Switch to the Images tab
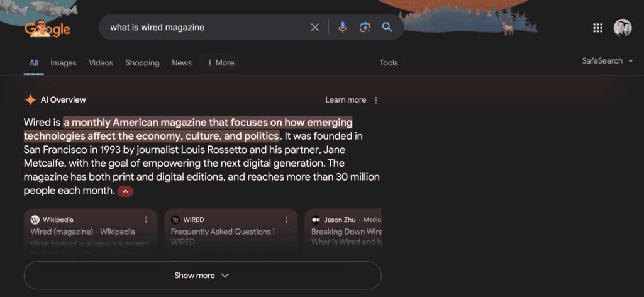The height and width of the screenshot is (297, 644). 64,63
